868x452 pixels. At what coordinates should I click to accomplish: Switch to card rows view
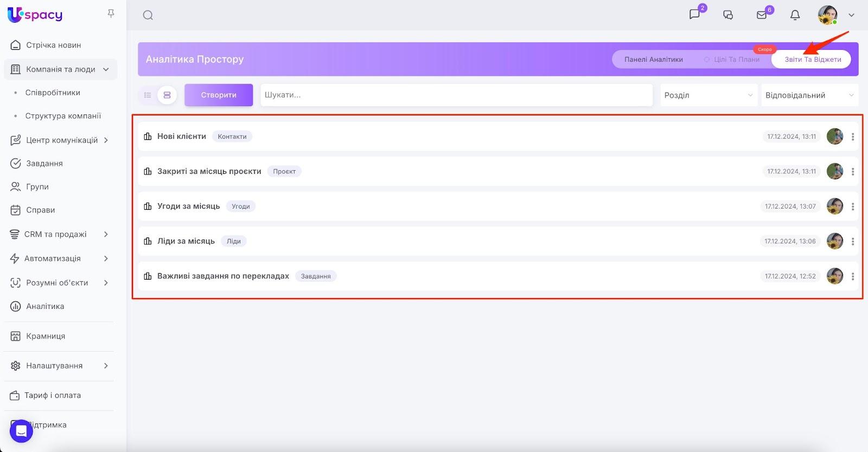coord(167,95)
